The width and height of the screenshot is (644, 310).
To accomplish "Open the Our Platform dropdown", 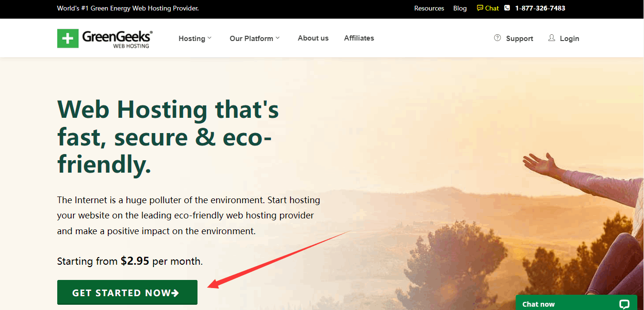I will [251, 38].
